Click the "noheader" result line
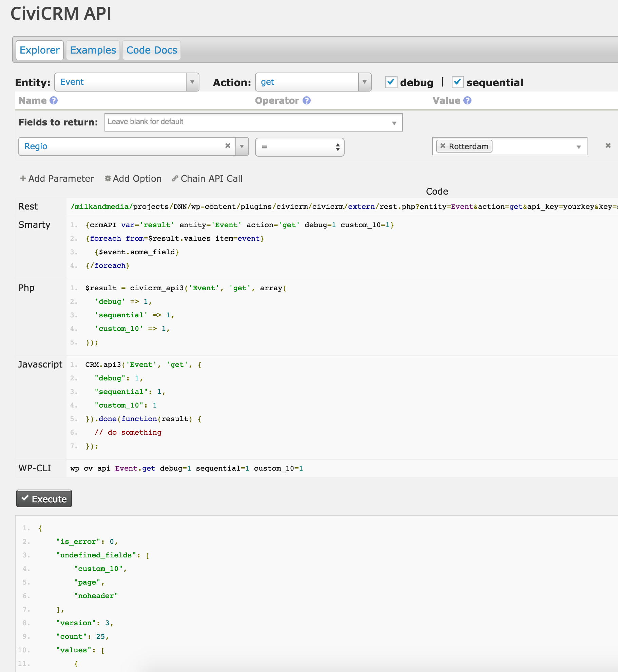This screenshot has width=618, height=672. pos(96,596)
